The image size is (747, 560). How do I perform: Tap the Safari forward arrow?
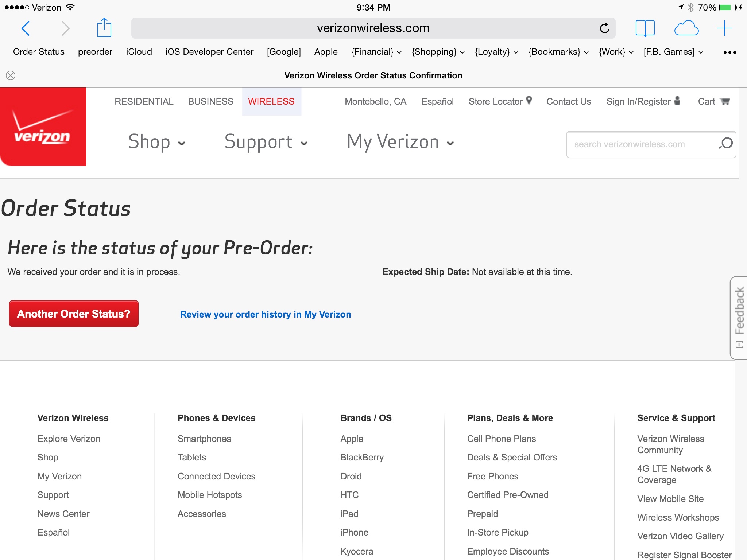tap(65, 28)
